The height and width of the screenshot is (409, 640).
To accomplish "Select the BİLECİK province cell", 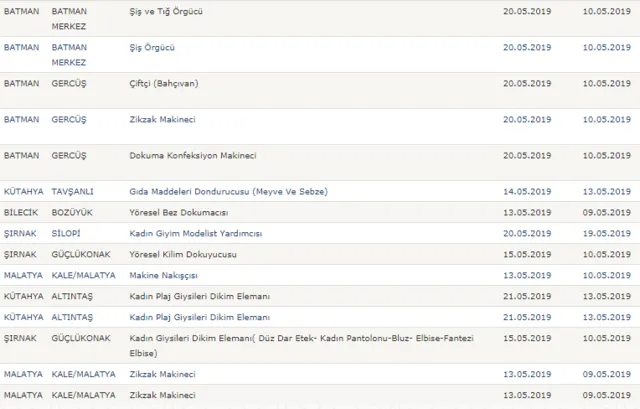I will pyautogui.click(x=22, y=212).
